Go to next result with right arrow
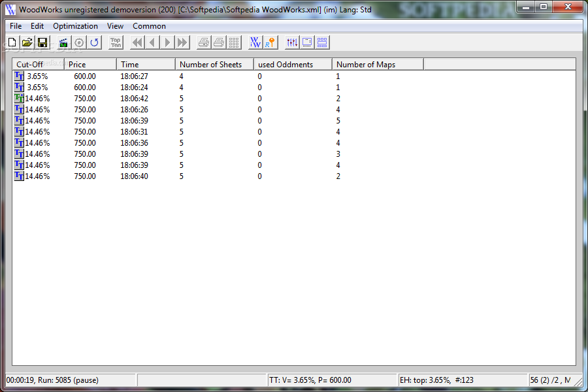 (x=167, y=42)
